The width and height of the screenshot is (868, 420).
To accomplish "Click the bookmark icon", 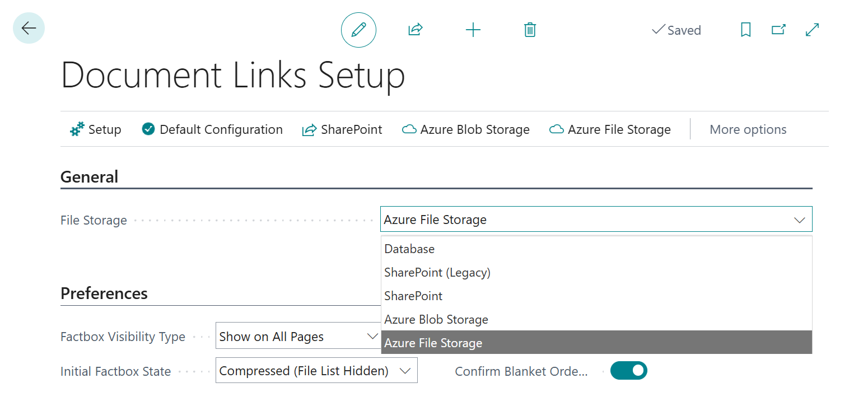I will pos(745,30).
